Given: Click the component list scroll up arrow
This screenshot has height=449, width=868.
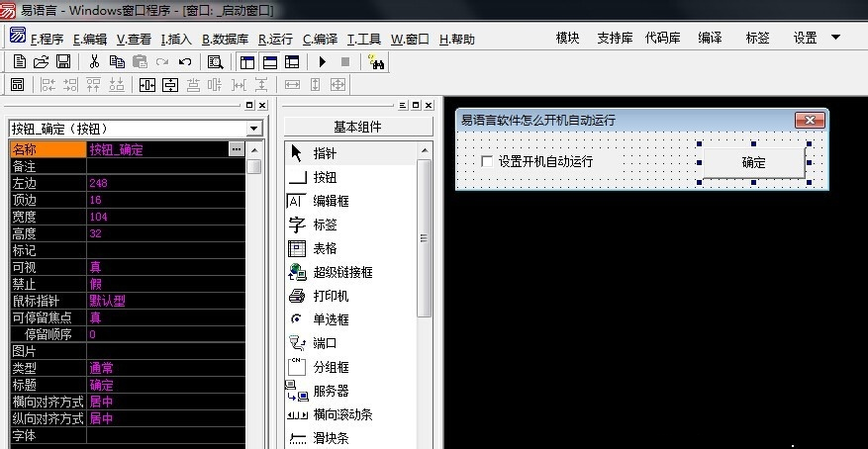Looking at the screenshot, I should (x=425, y=150).
